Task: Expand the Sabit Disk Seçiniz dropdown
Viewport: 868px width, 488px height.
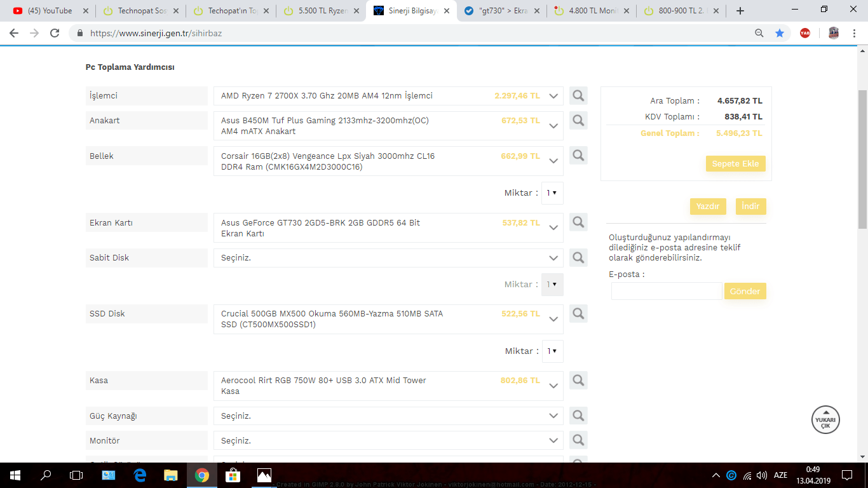Action: (x=553, y=258)
